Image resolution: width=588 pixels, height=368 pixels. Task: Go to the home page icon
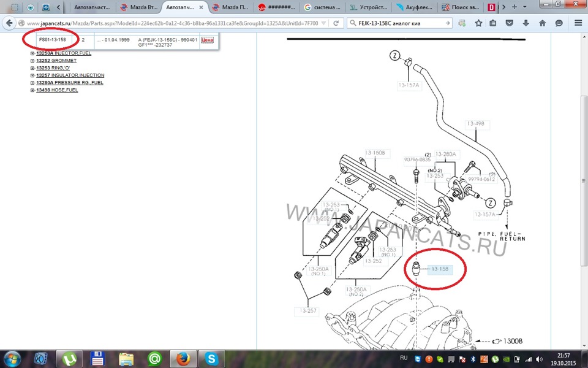pos(542,23)
